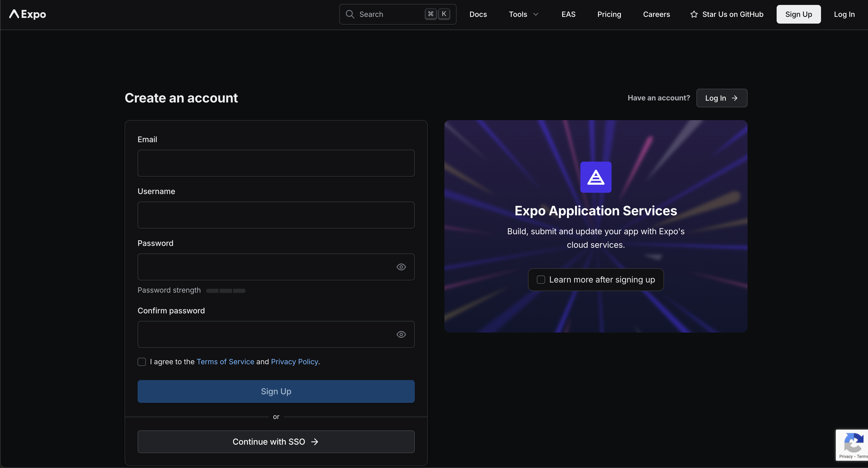Open the Pricing page

pos(609,14)
